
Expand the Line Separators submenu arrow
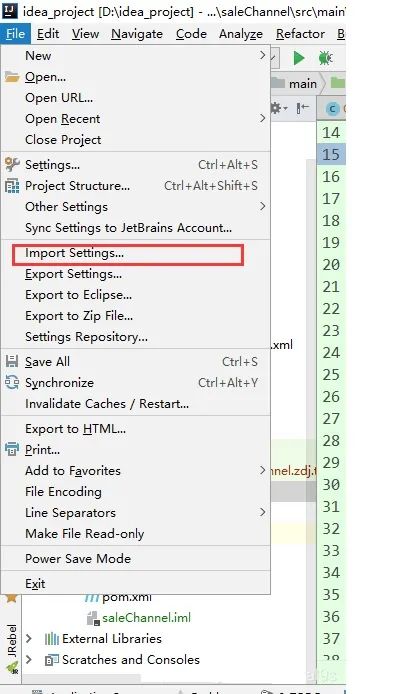pyautogui.click(x=263, y=512)
